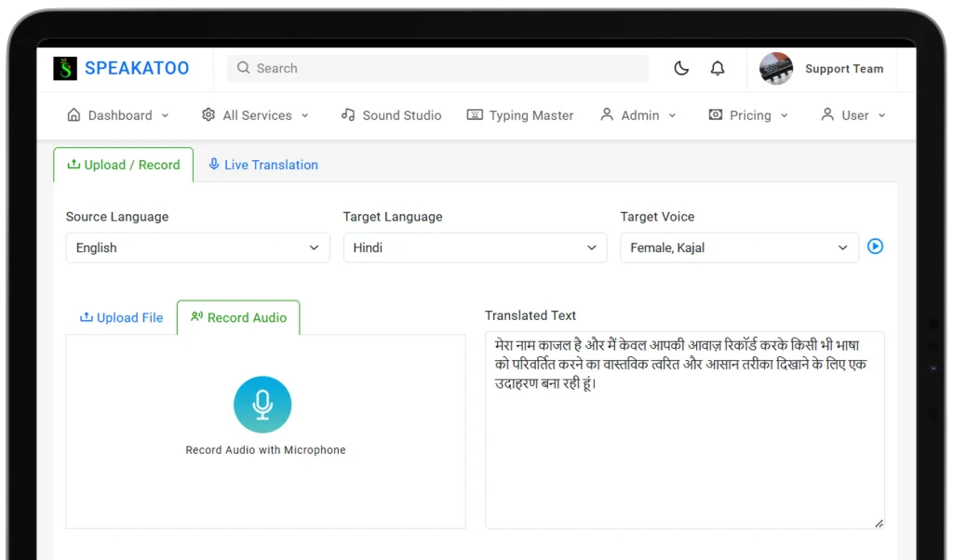Play the Target Voice sample

pos(875,247)
